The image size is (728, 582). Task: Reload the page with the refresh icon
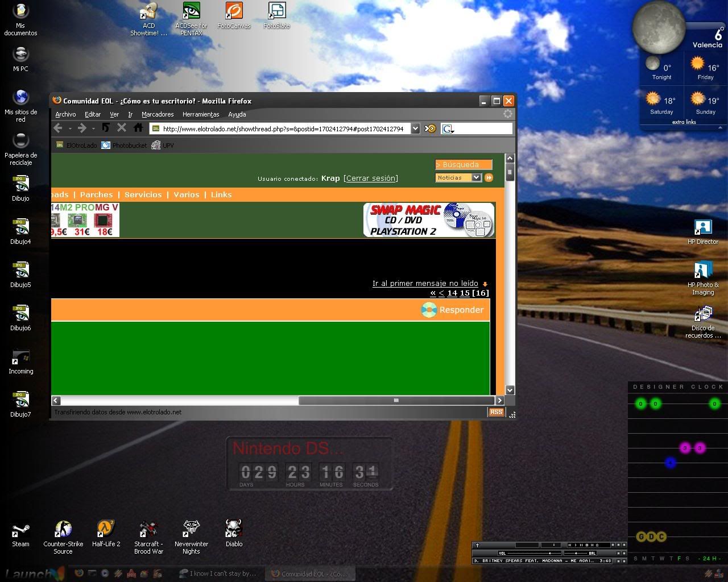click(x=106, y=128)
